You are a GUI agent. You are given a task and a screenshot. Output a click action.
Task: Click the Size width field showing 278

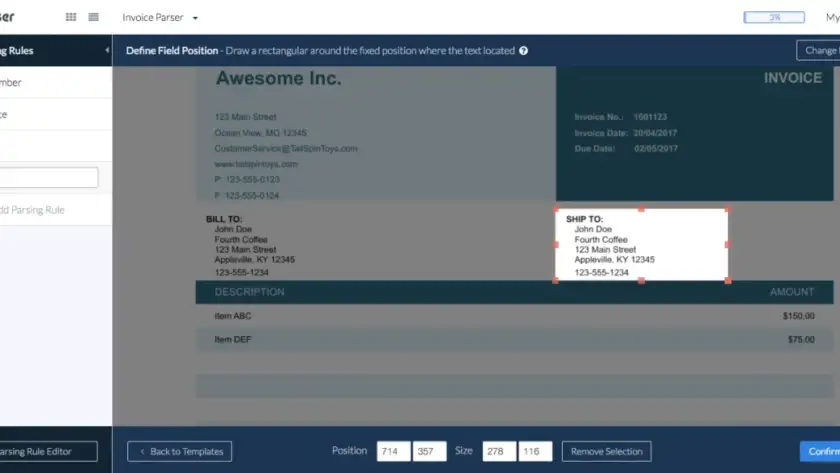tap(499, 451)
